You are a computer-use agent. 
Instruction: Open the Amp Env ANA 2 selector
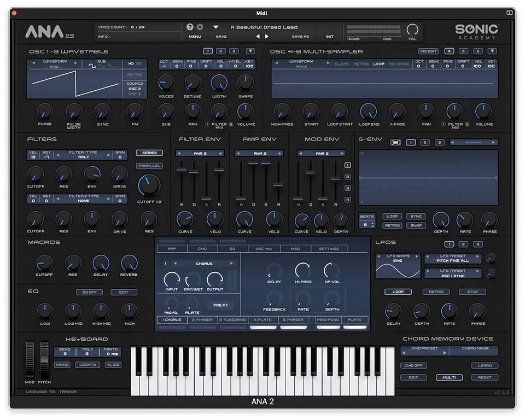[260, 153]
